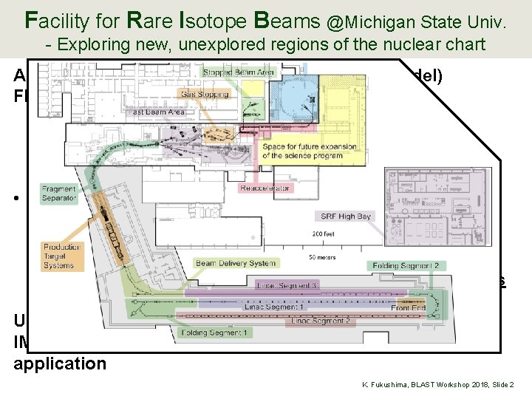This screenshot has height=399, width=532.
Task: Click the 'Fragment Separator' label
Action: click(x=59, y=194)
